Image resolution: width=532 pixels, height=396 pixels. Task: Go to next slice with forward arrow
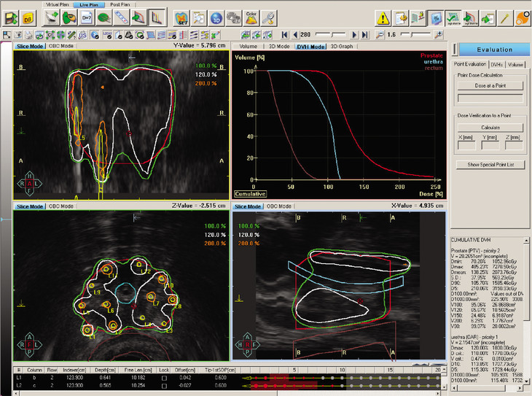pos(353,34)
